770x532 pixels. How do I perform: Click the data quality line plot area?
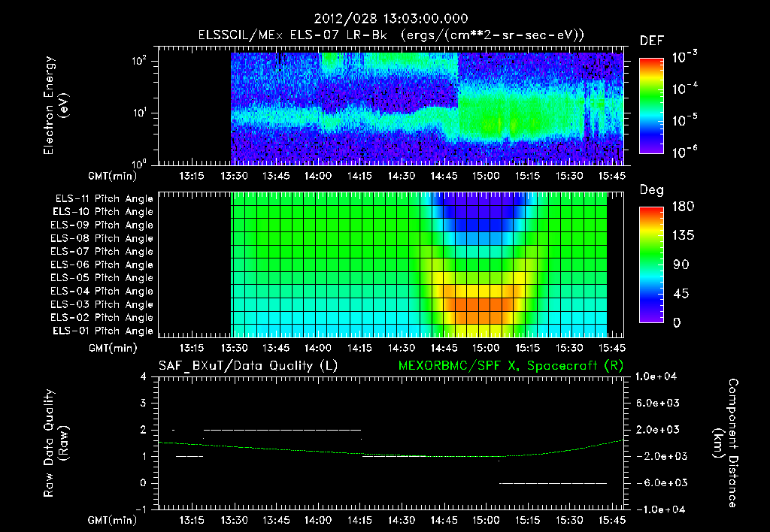click(x=391, y=443)
